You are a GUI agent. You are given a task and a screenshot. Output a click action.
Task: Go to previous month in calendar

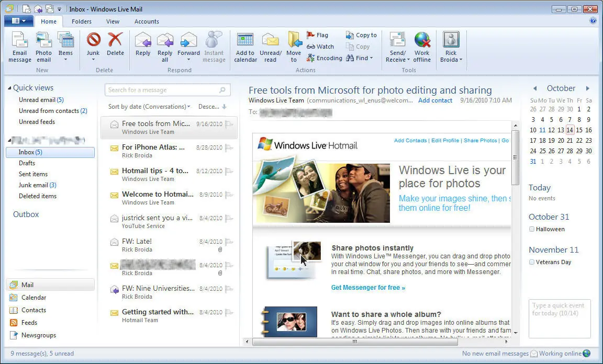pos(535,88)
